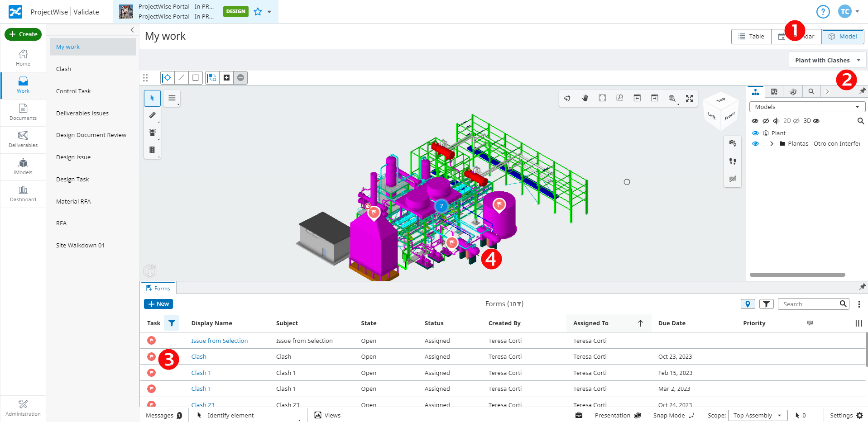Open the globe search view tool

point(672,98)
